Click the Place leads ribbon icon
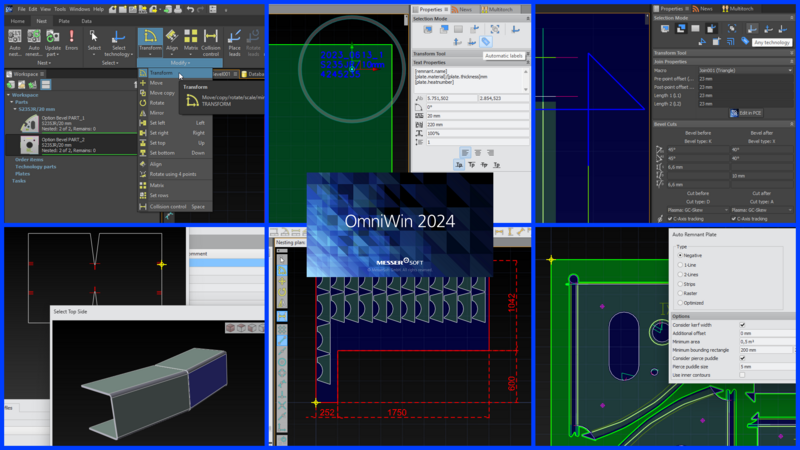 234,37
